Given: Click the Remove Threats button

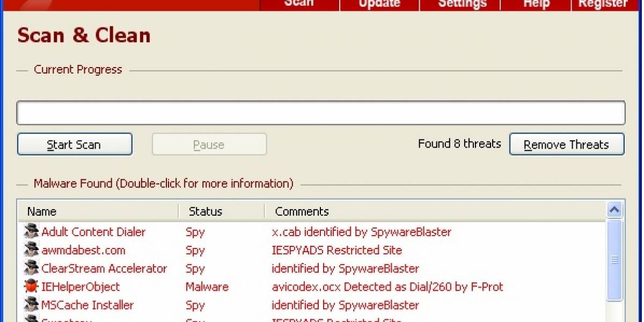Looking at the screenshot, I should tap(567, 144).
